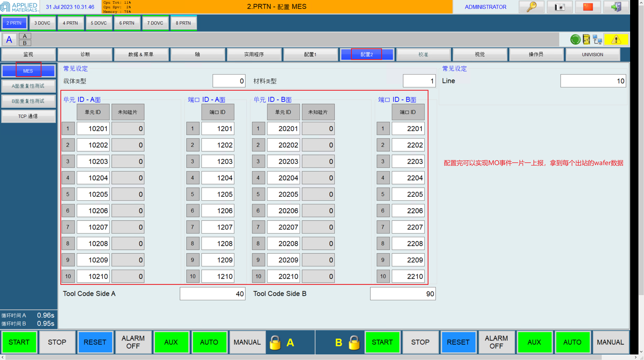Click the Chinese flag language icon

(588, 7)
